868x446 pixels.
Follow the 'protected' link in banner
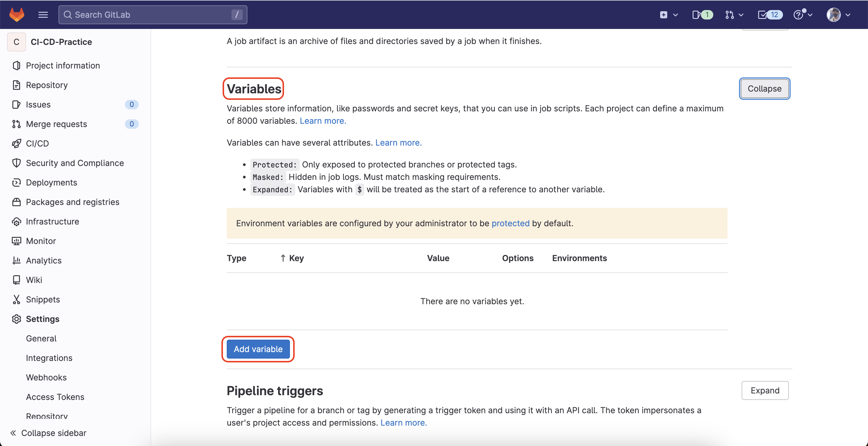coord(510,223)
